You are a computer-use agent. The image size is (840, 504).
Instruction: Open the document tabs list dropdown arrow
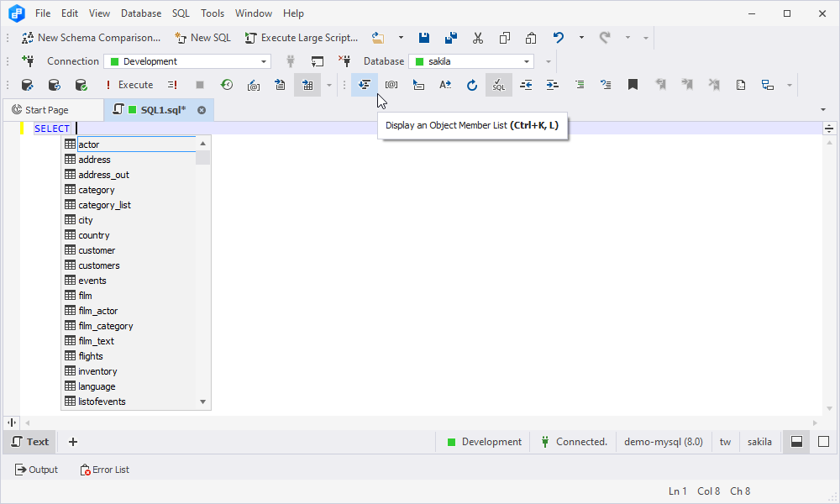[x=823, y=110]
